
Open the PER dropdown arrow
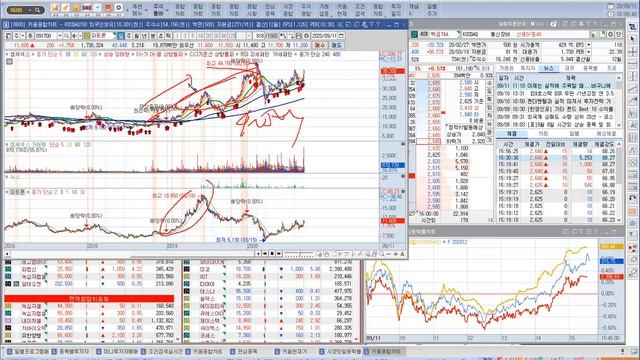(x=589, y=52)
